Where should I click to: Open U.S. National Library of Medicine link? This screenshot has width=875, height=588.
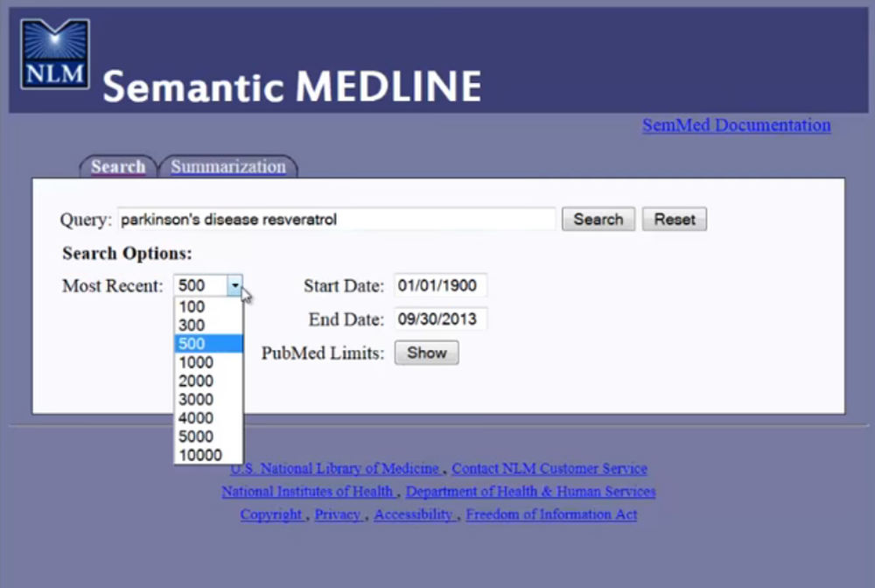[x=335, y=469]
